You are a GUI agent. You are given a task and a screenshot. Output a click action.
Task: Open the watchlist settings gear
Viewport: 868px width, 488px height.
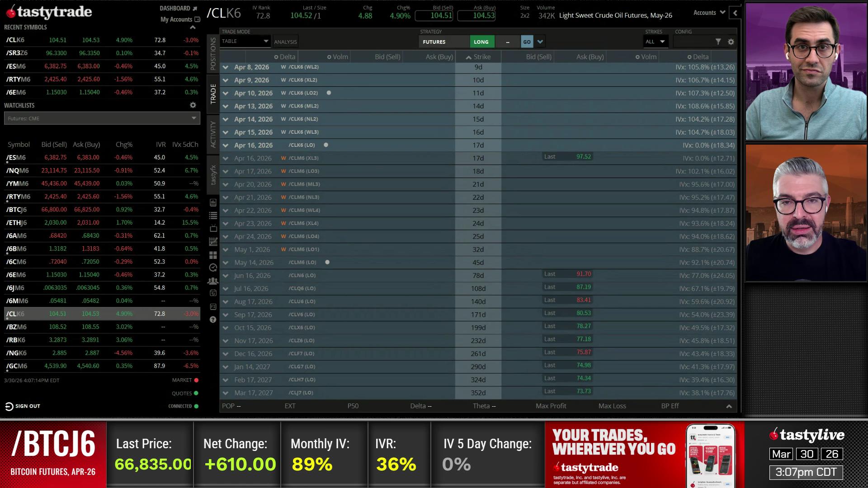(x=193, y=105)
